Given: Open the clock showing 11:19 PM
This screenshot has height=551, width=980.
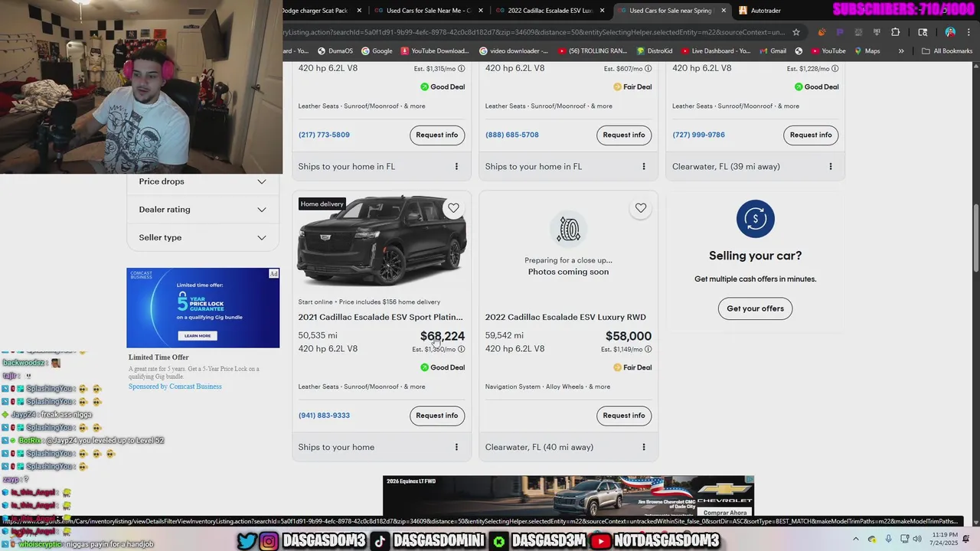Looking at the screenshot, I should pyautogui.click(x=945, y=539).
